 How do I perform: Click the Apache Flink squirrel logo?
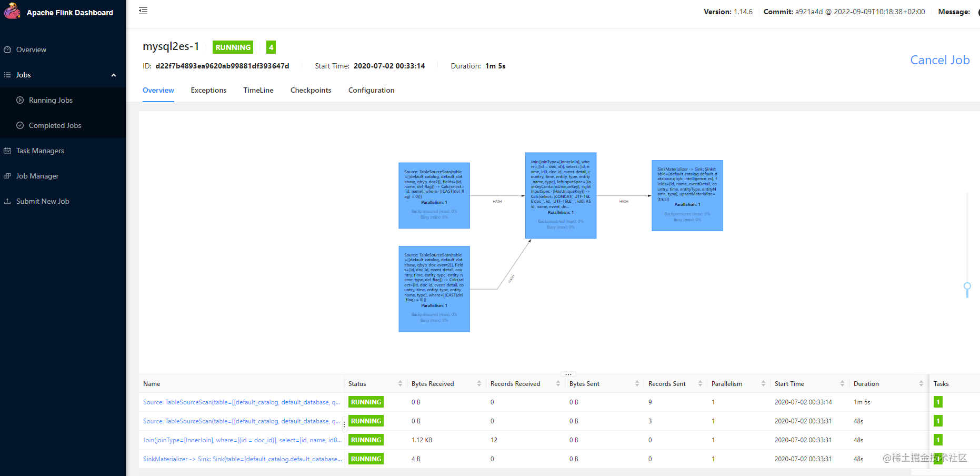tap(13, 11)
